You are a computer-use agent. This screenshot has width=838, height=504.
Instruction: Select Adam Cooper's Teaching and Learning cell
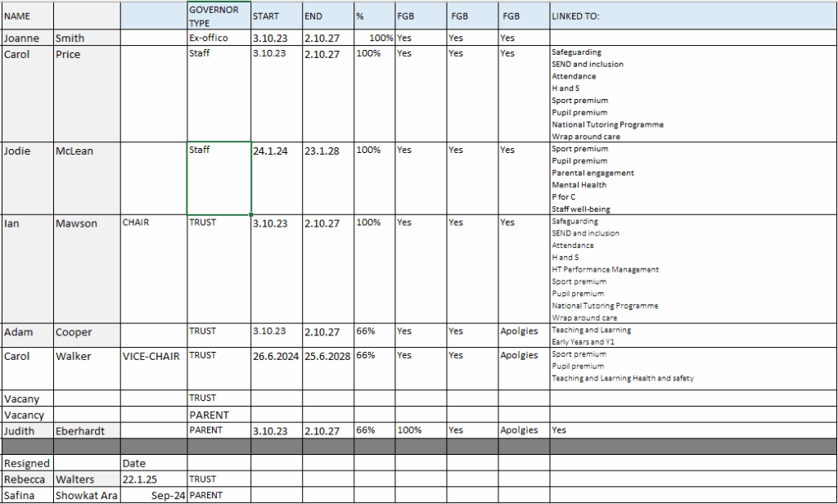(x=692, y=335)
